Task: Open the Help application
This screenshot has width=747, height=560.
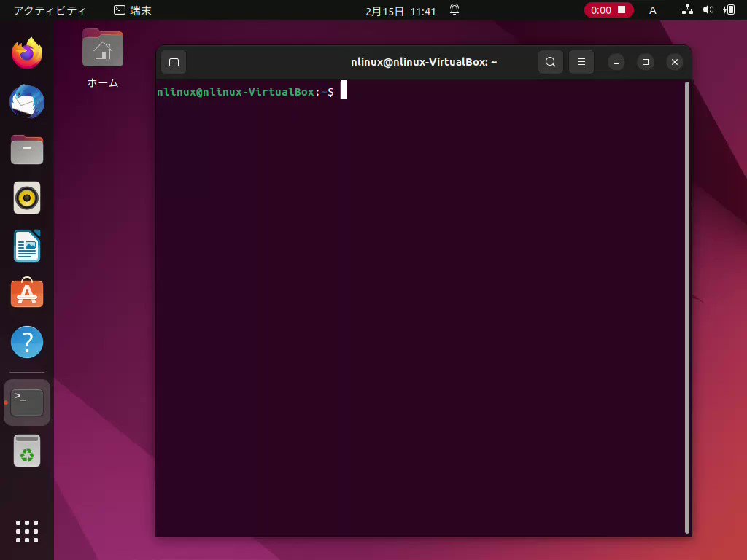Action: 27,342
